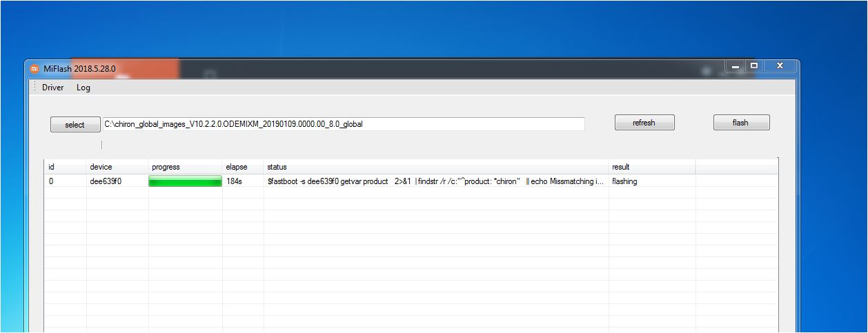Click the device column header
Screen dimensions: 868x333
(117, 167)
